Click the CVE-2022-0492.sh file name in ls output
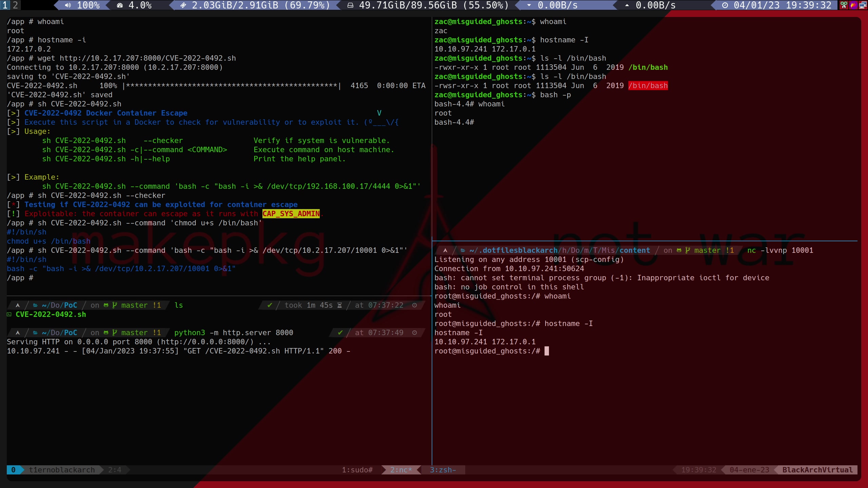The width and height of the screenshot is (868, 488). click(x=51, y=314)
